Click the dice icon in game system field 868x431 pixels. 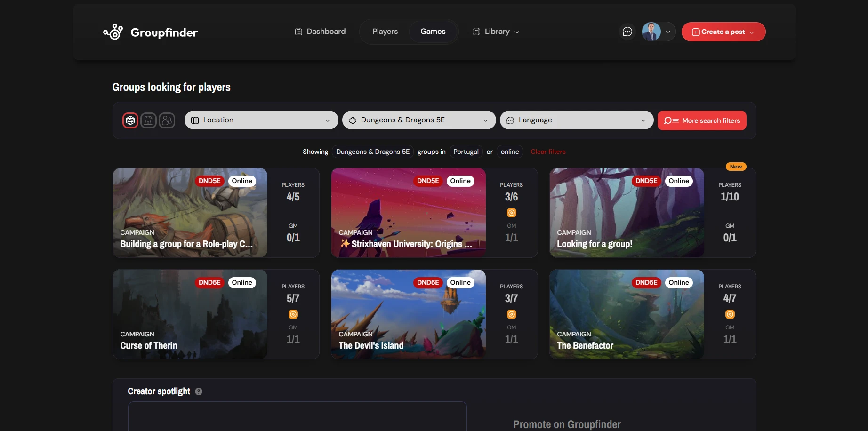tap(353, 120)
